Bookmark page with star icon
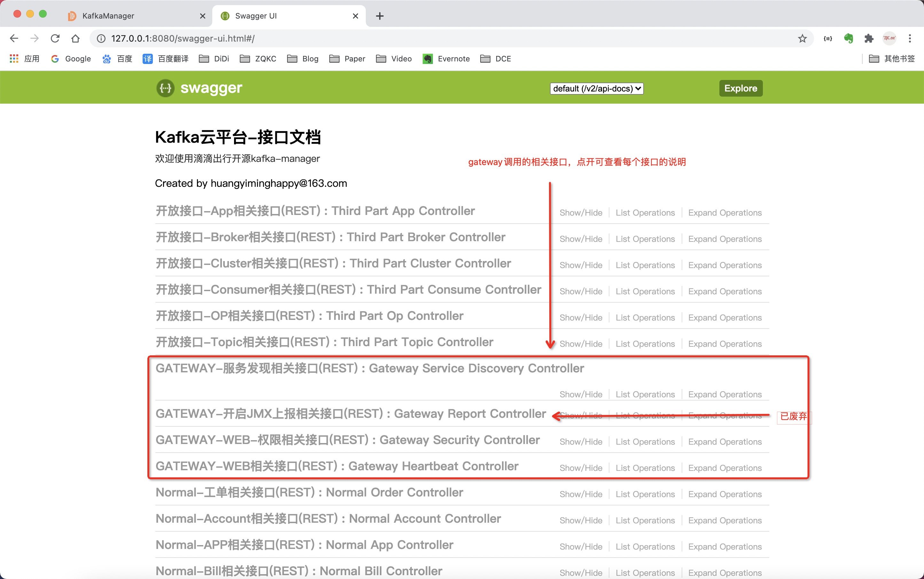The height and width of the screenshot is (579, 924). (x=802, y=38)
